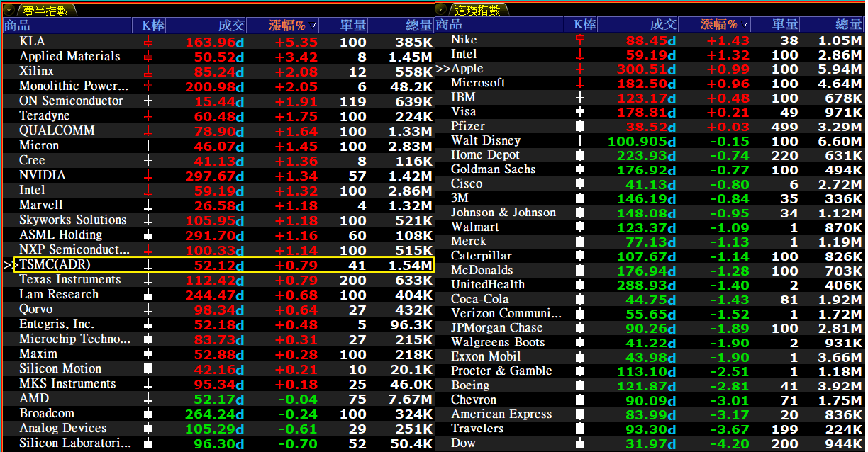The width and height of the screenshot is (868, 452).
Task: Click the candlestick icon for Dow
Action: [580, 443]
